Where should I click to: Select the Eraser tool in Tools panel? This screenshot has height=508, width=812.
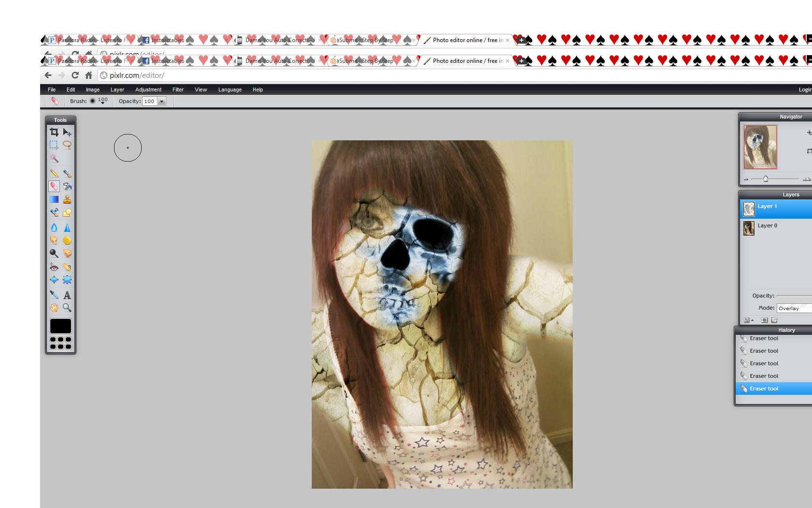click(x=54, y=186)
